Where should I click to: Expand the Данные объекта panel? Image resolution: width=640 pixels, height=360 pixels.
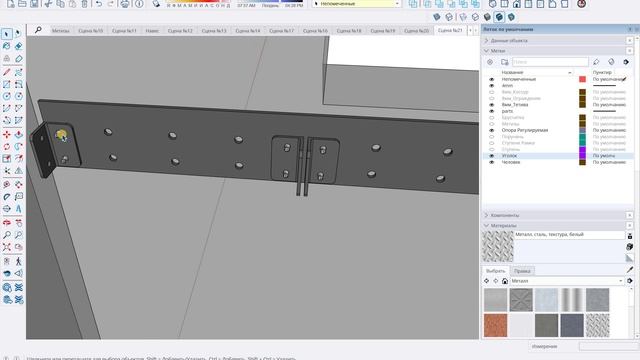click(x=487, y=41)
